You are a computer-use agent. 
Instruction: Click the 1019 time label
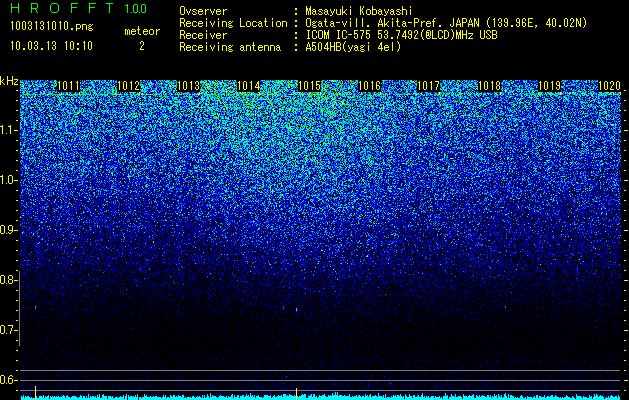pyautogui.click(x=549, y=86)
